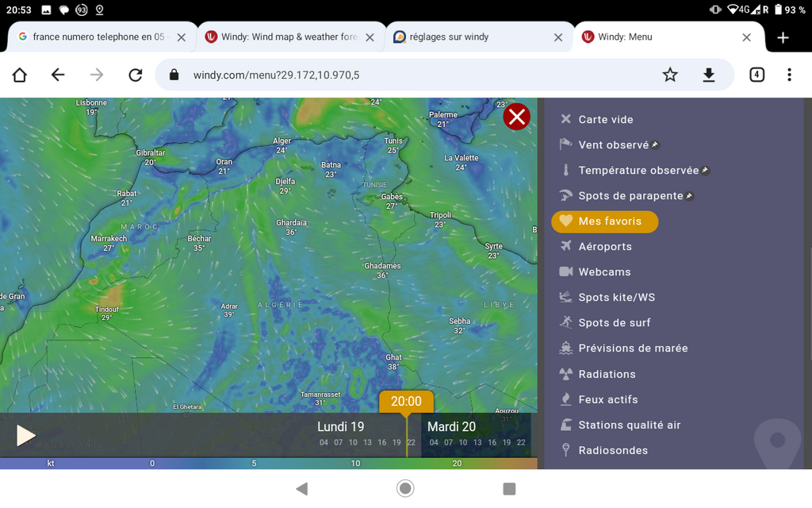Click the Marrakech city label
The width and height of the screenshot is (812, 508).
pyautogui.click(x=109, y=239)
